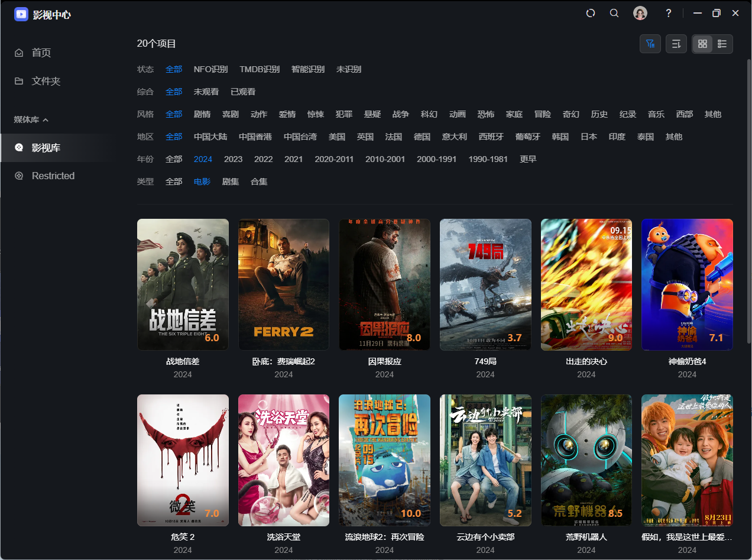Open the 洗浴天堂 movie poster

pyautogui.click(x=284, y=460)
